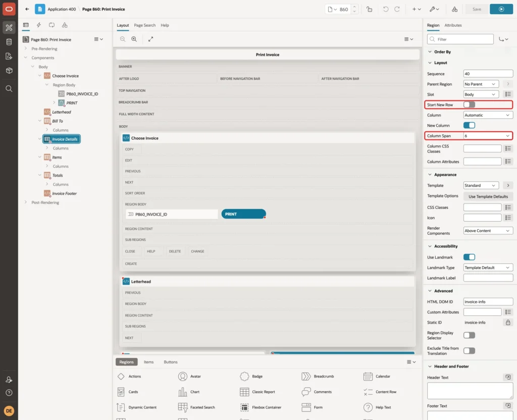Expand Post-Rendering tree node
This screenshot has height=420, width=517.
click(26, 202)
